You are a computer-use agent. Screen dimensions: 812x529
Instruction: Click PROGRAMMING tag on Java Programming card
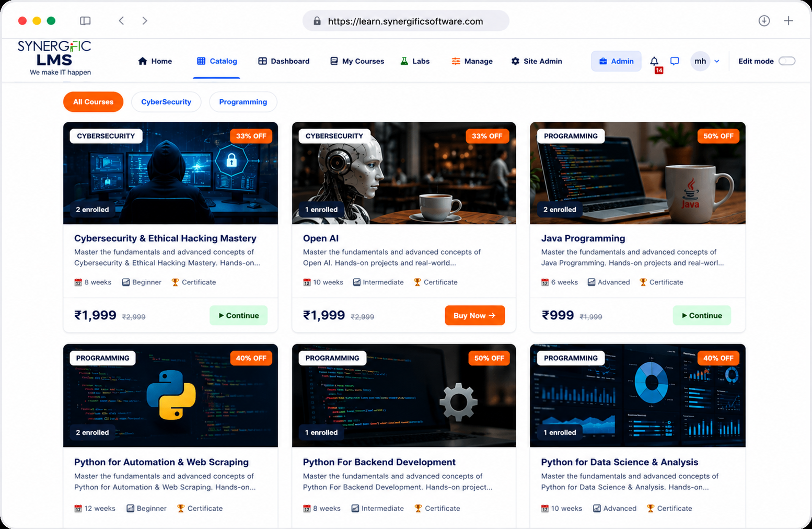(x=571, y=136)
